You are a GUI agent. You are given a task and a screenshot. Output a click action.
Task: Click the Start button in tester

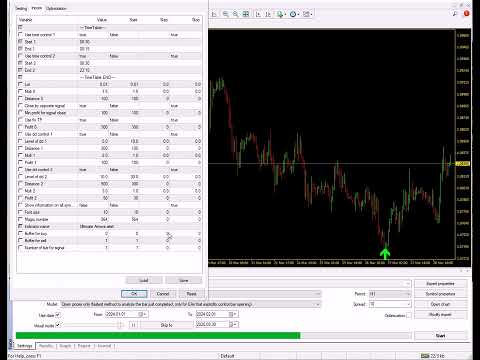tap(440, 336)
